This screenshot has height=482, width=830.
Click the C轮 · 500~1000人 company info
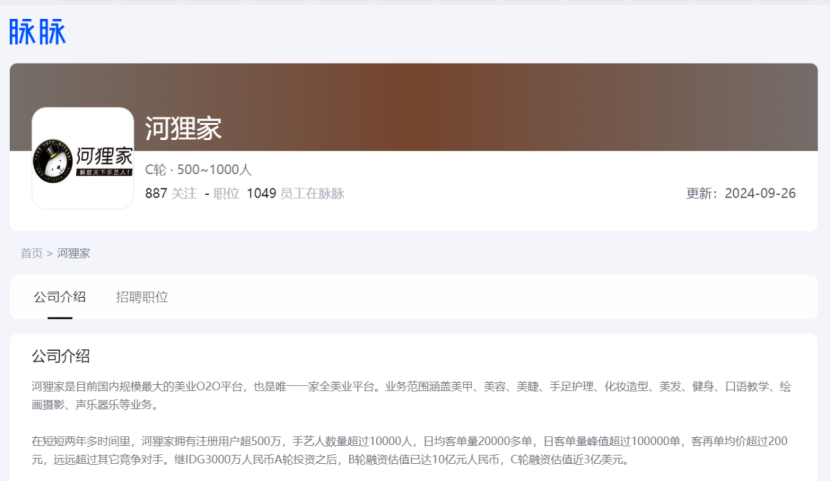coord(199,169)
